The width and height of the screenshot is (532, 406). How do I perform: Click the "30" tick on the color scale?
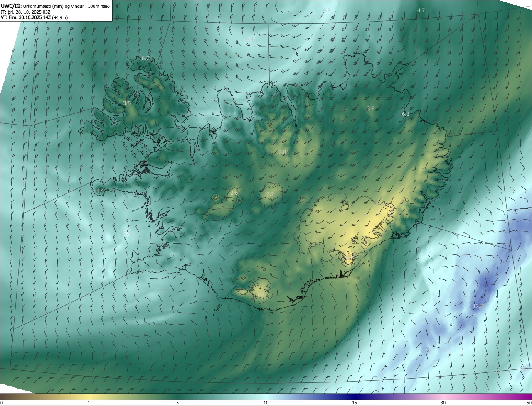tap(443, 403)
